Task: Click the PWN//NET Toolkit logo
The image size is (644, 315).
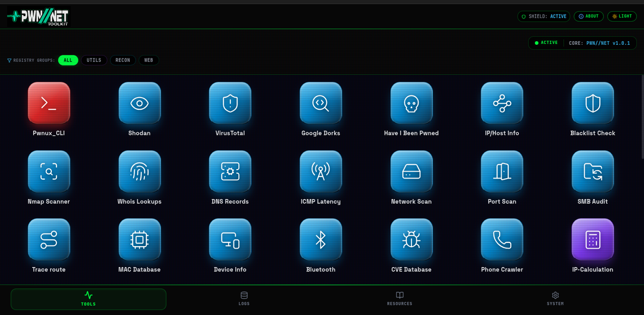Action: pos(38,17)
